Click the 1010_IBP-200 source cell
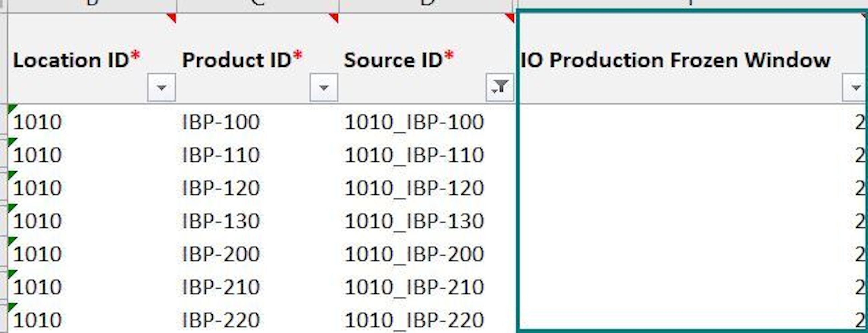The image size is (868, 333). click(414, 254)
